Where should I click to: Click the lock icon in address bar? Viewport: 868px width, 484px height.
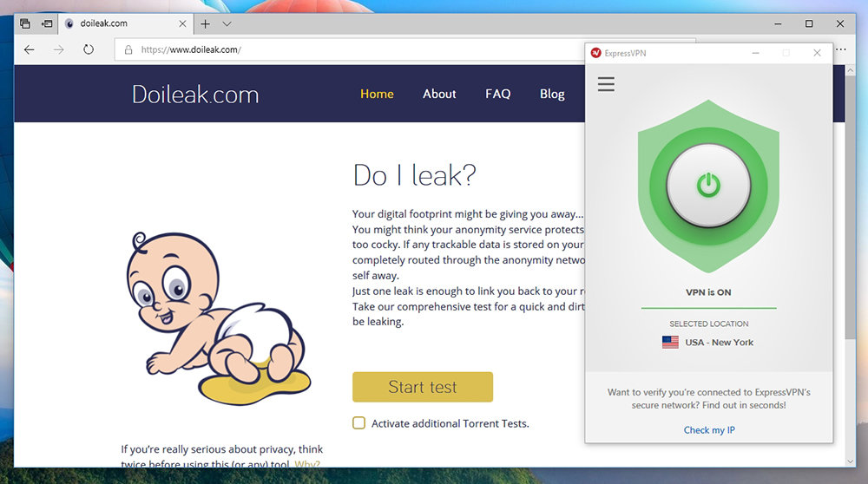coord(128,49)
